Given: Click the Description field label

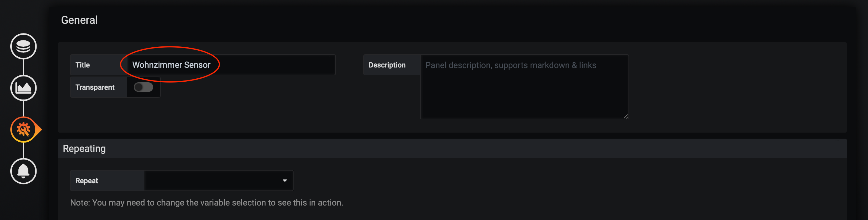Looking at the screenshot, I should coord(387,65).
